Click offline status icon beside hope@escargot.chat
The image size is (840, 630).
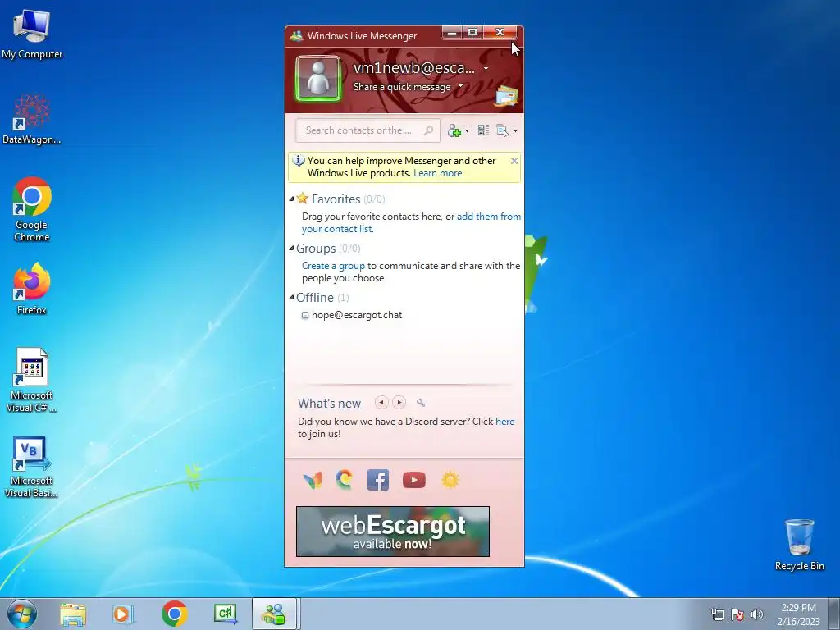[x=305, y=316]
